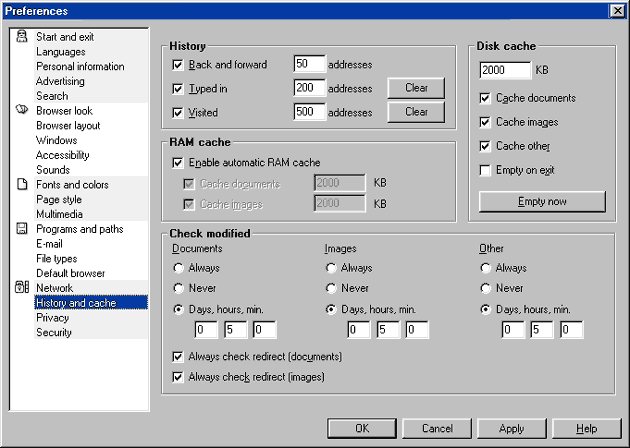Uncheck Cache documents under Disk cache
The image size is (630, 448).
[x=485, y=98]
